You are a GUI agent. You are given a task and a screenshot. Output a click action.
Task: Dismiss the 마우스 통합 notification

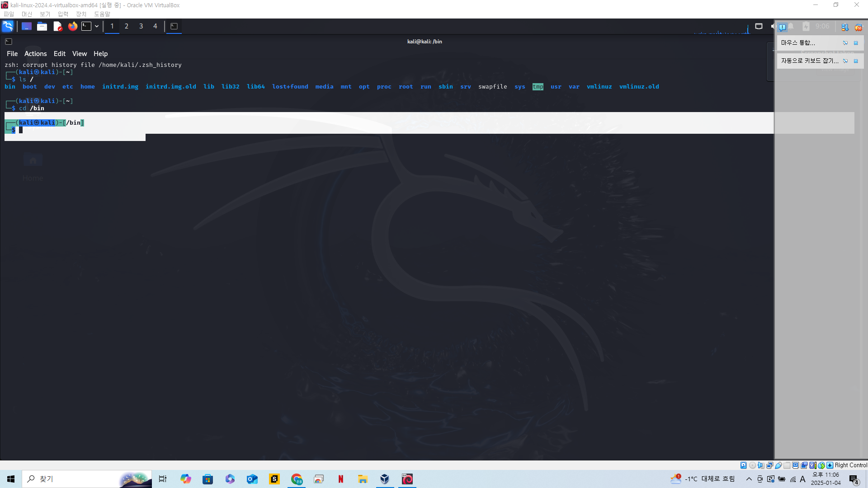click(856, 43)
